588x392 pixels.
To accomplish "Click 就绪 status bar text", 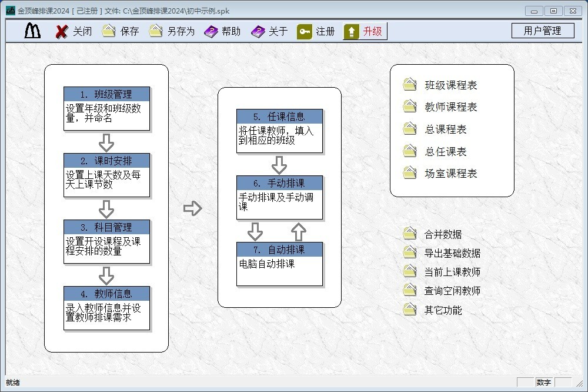I will click(13, 383).
